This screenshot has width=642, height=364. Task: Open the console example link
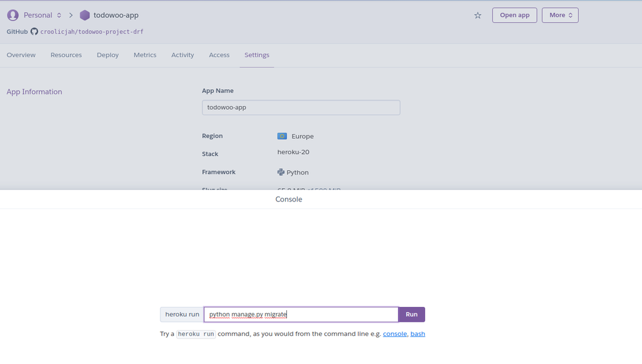coord(395,334)
